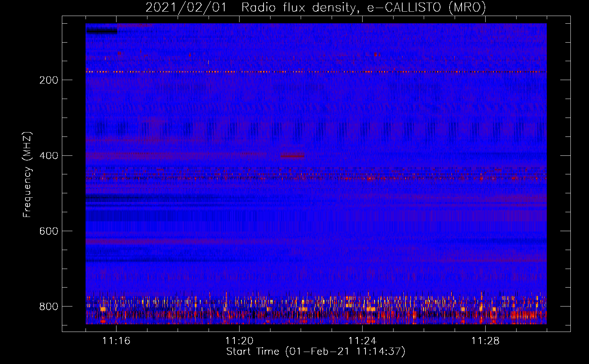The width and height of the screenshot is (589, 364).
Task: Click the orange dotted line just below 200 MHz
Action: 316,72
